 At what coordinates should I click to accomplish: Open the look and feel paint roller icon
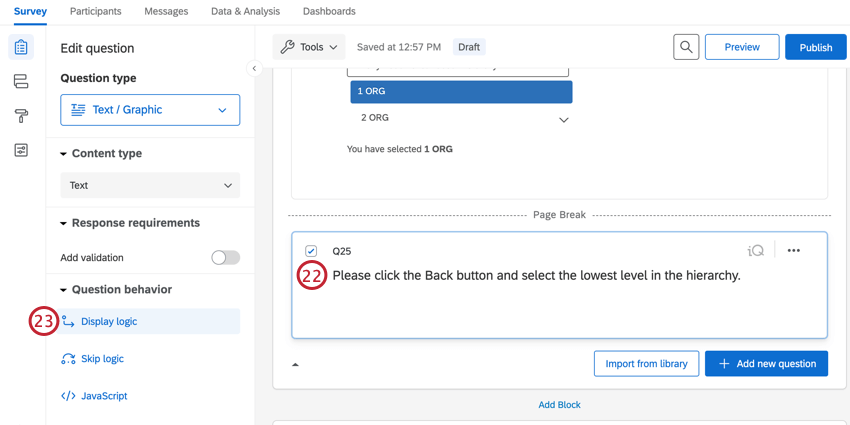[x=21, y=116]
